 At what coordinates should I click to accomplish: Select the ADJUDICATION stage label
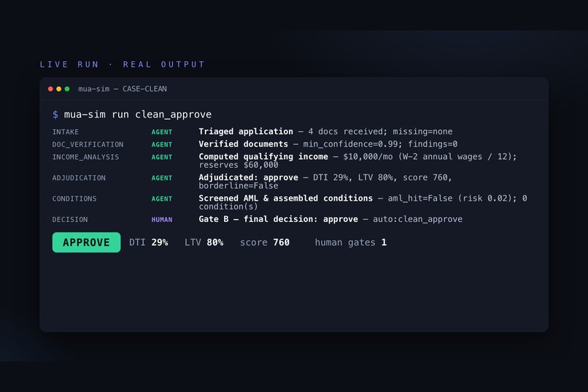point(79,178)
